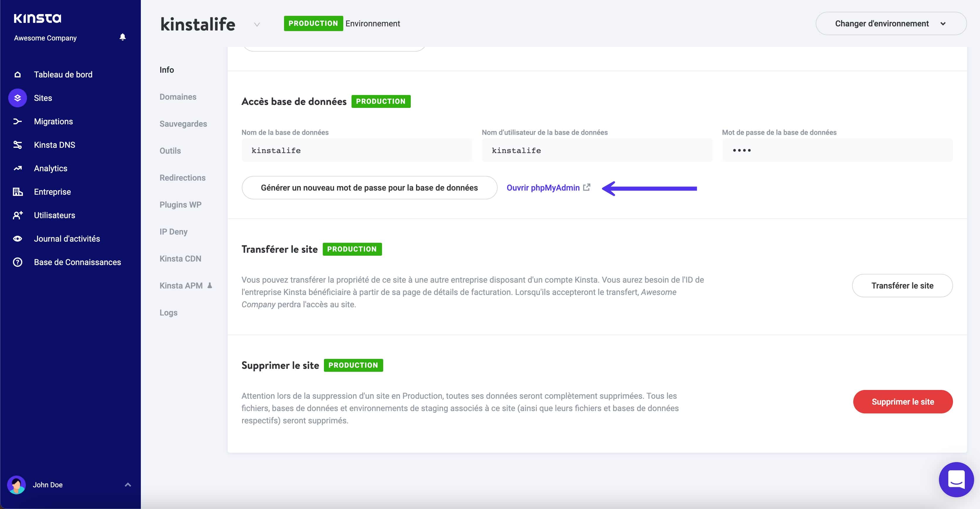Open Kinsta DNS in the sidebar
This screenshot has height=509, width=980.
[x=54, y=145]
